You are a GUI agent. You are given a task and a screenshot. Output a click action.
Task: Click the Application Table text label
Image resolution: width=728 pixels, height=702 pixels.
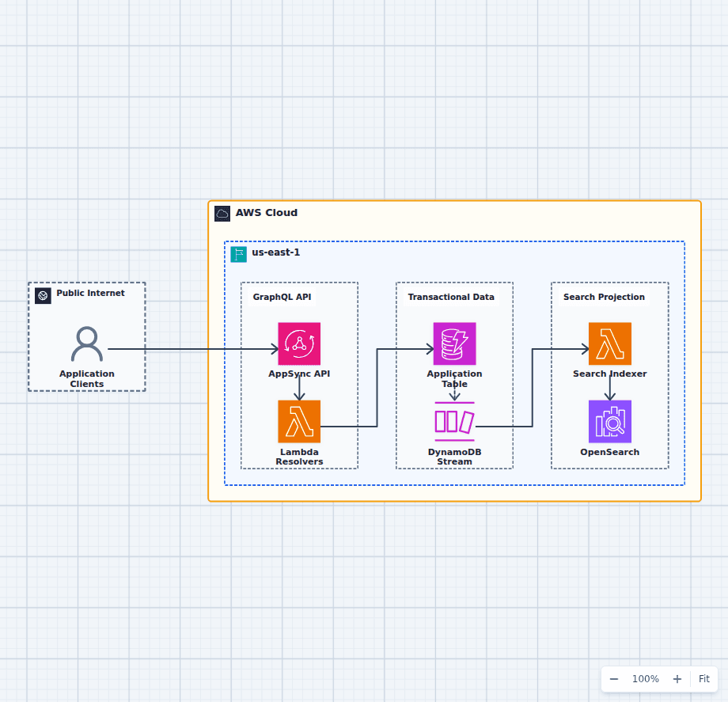click(454, 379)
